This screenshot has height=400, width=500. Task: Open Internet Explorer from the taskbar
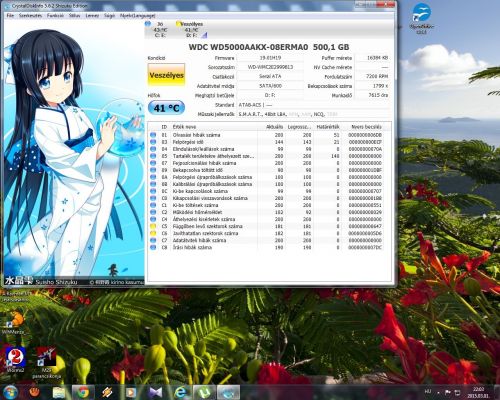180,392
